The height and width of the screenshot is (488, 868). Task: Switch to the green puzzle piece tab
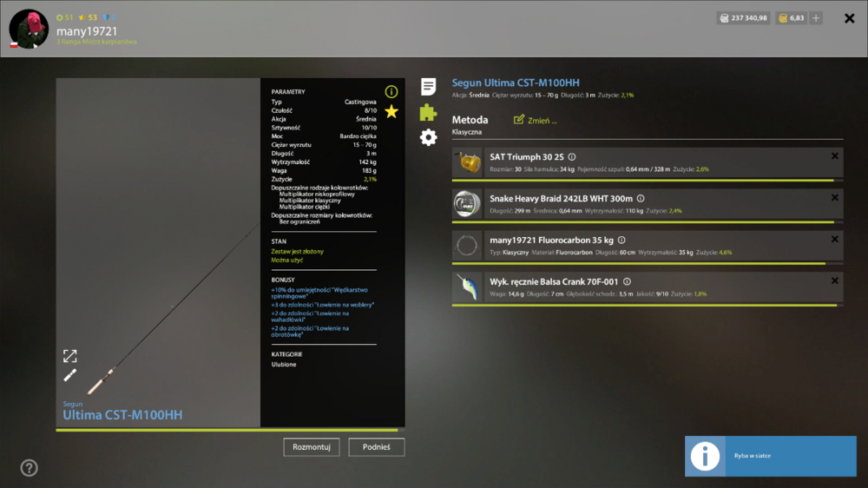coord(428,112)
